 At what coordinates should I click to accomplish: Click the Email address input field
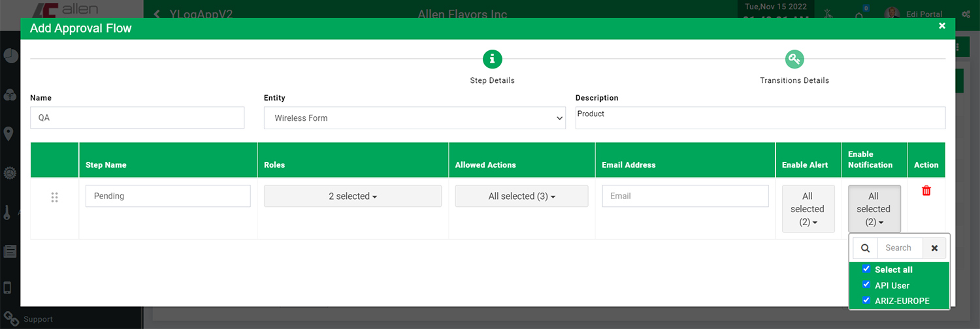(x=685, y=196)
